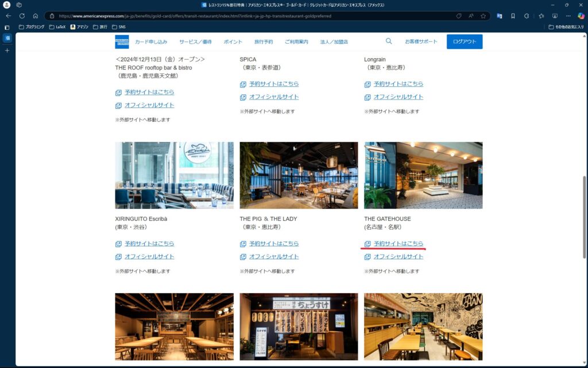Open THE ROOF reservation site link
Screen dimensions: 588x368
coord(149,92)
